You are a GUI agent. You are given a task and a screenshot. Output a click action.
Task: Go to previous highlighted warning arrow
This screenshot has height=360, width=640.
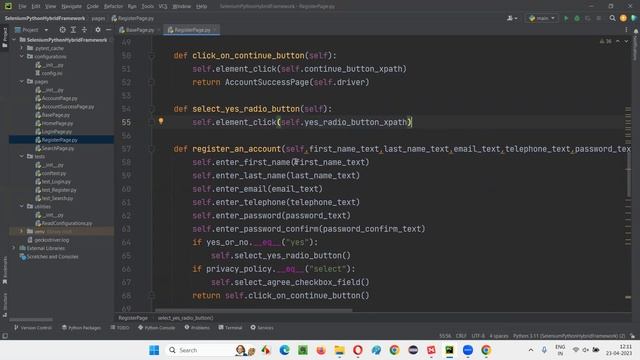pyautogui.click(x=618, y=41)
